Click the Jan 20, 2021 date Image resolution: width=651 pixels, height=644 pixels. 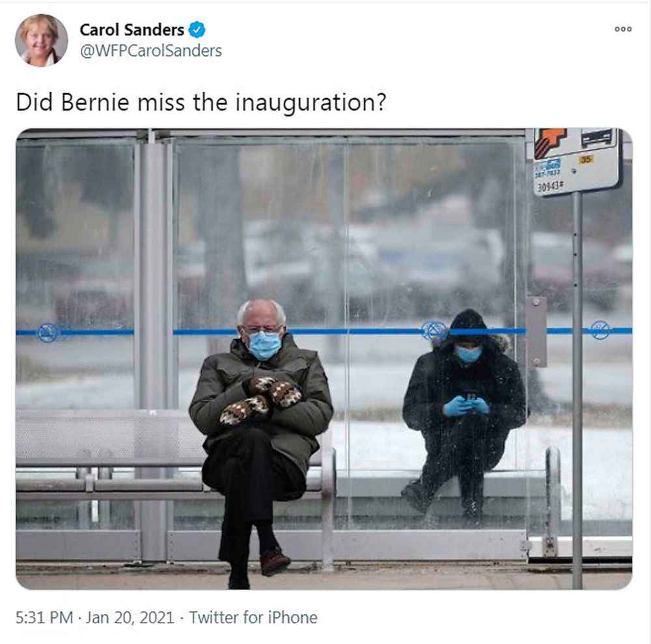coord(130,617)
